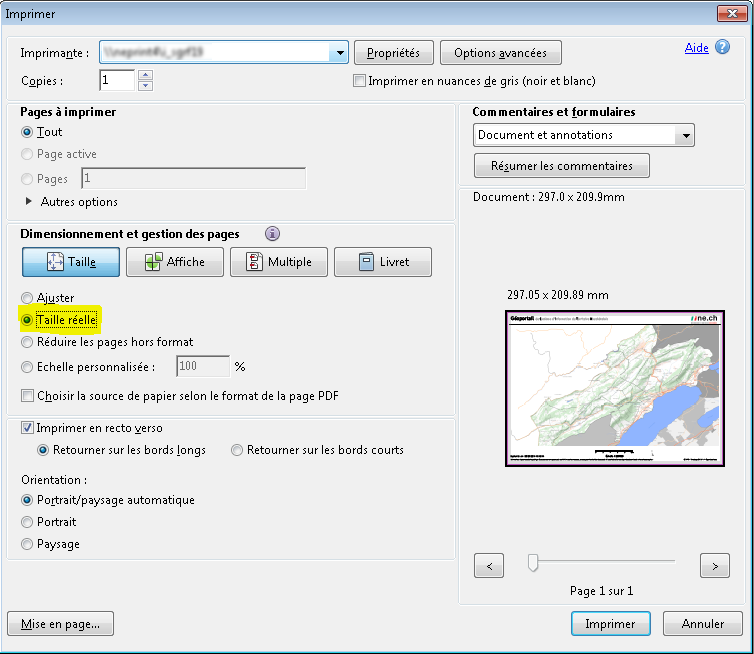Select the Ajuster radio option

pos(27,298)
